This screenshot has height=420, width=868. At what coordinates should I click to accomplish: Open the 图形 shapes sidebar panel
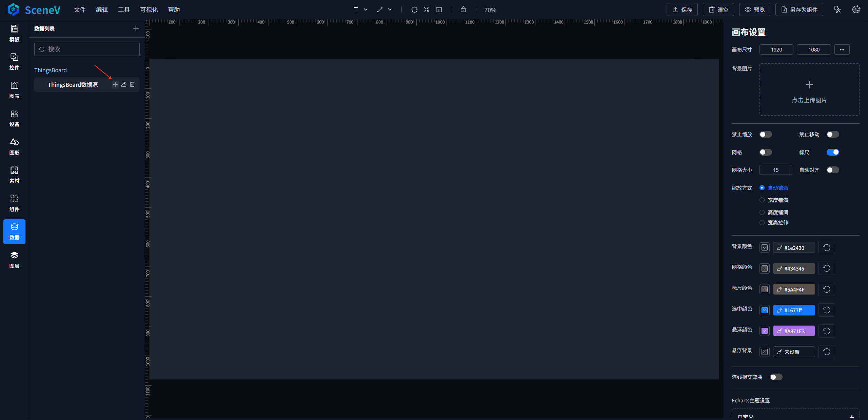[x=14, y=147]
